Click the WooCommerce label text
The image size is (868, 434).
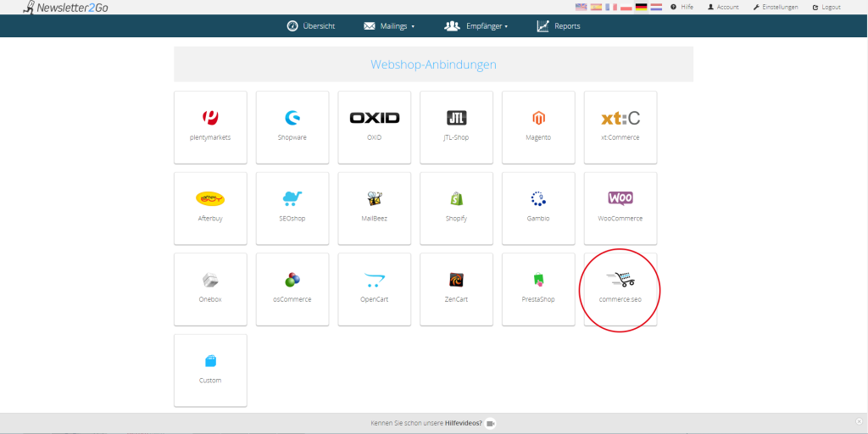pos(620,218)
